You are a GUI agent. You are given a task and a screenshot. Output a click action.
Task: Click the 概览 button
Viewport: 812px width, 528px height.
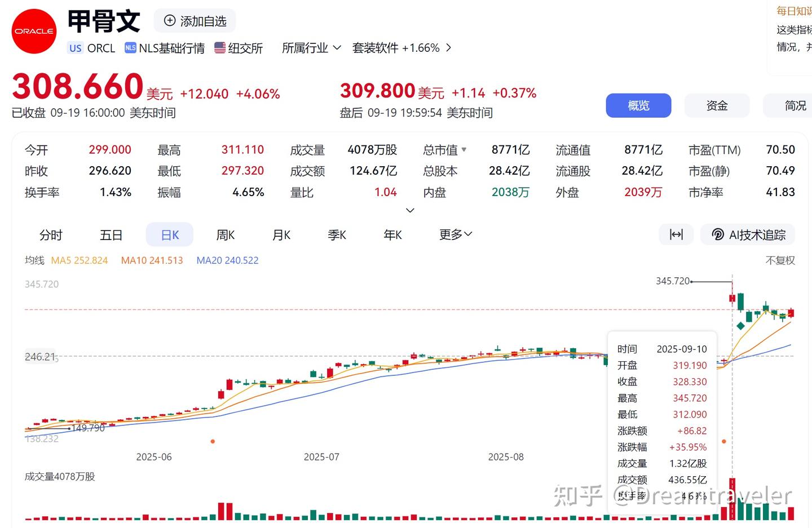pyautogui.click(x=638, y=105)
